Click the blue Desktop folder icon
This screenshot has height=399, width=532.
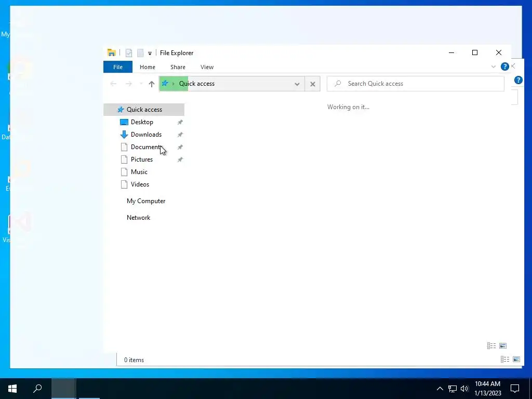click(124, 122)
